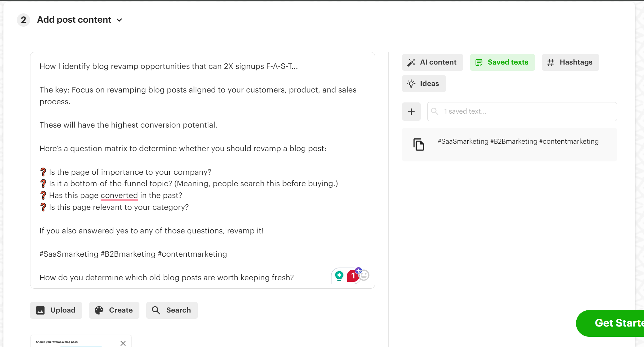
Task: Select the Ideas panel option
Action: [424, 84]
